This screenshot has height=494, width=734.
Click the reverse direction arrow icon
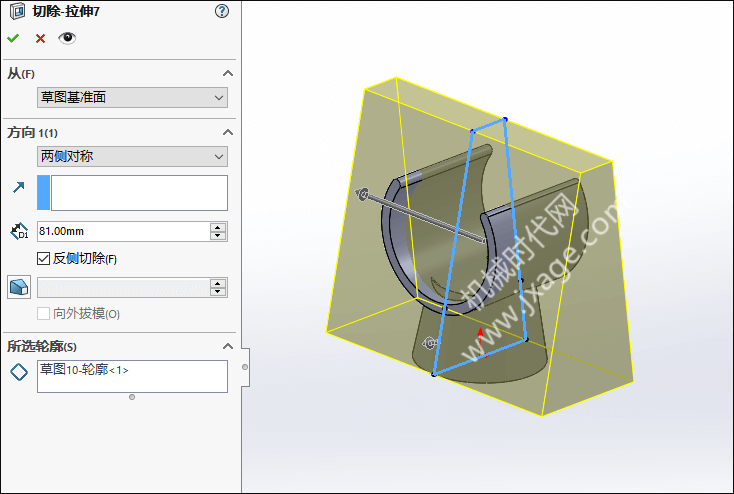point(18,188)
